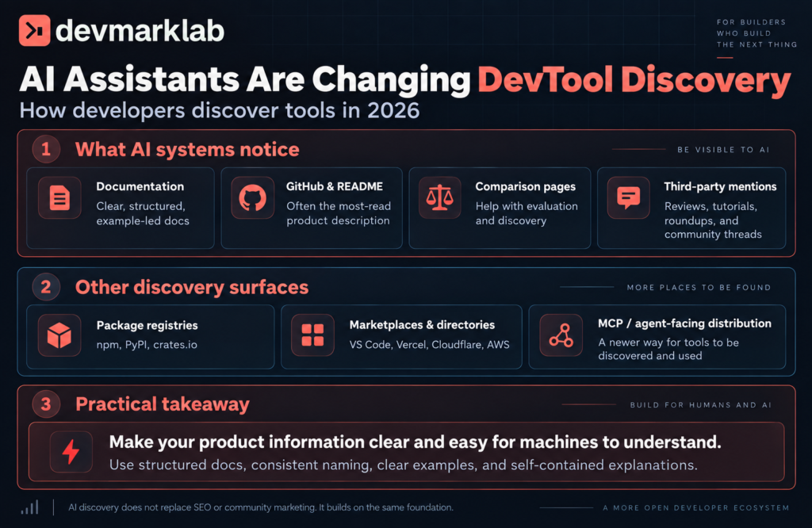Click the 'Third-party mentions' card title
Viewport: 812px width, 528px height.
(x=720, y=186)
